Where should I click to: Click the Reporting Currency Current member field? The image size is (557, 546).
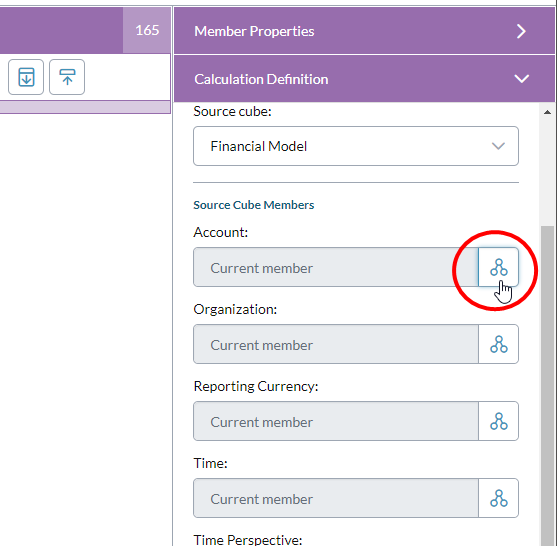pos(336,421)
